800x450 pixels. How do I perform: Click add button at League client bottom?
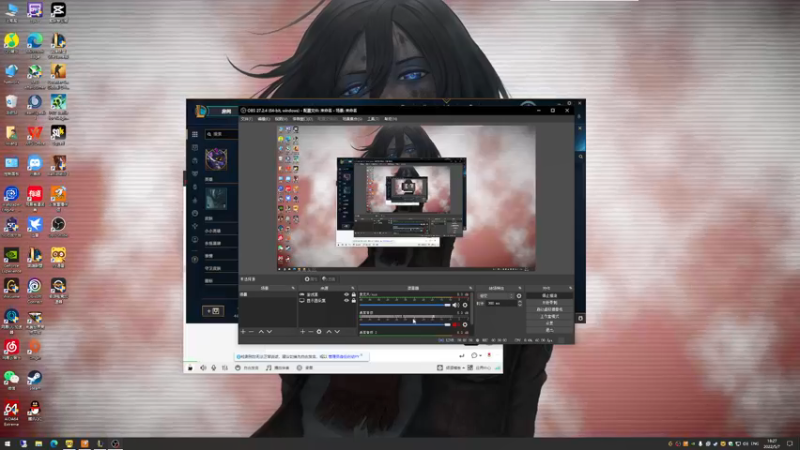tap(213, 311)
